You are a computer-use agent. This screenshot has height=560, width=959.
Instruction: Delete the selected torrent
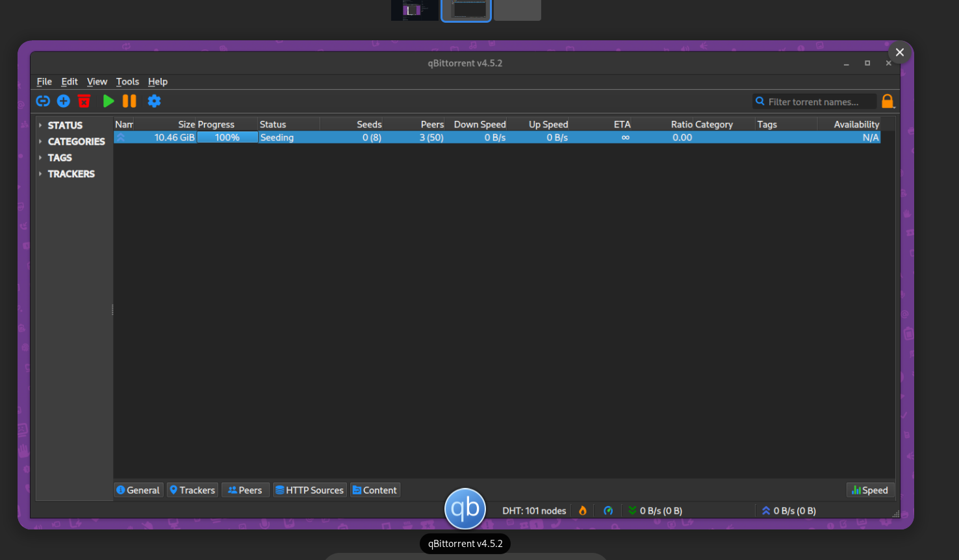point(84,101)
